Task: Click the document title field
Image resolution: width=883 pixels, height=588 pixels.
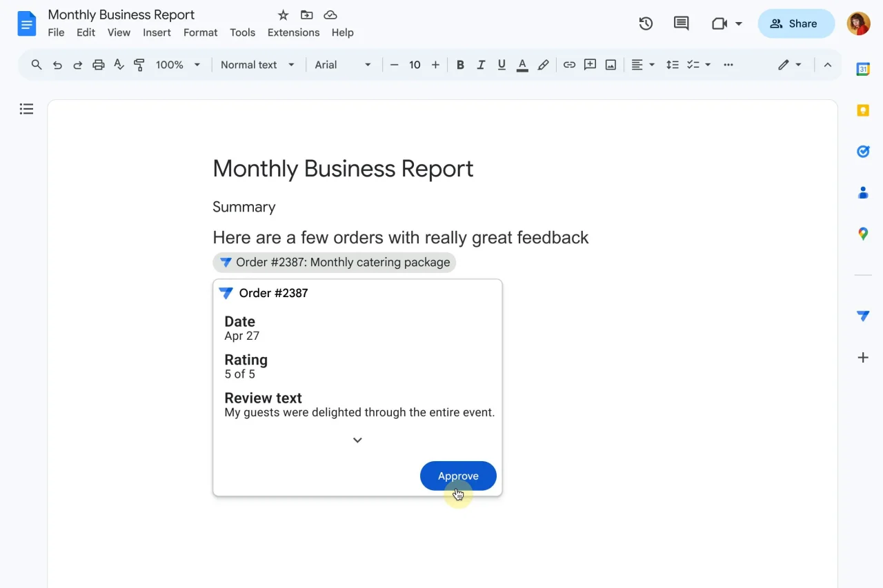Action: tap(121, 14)
